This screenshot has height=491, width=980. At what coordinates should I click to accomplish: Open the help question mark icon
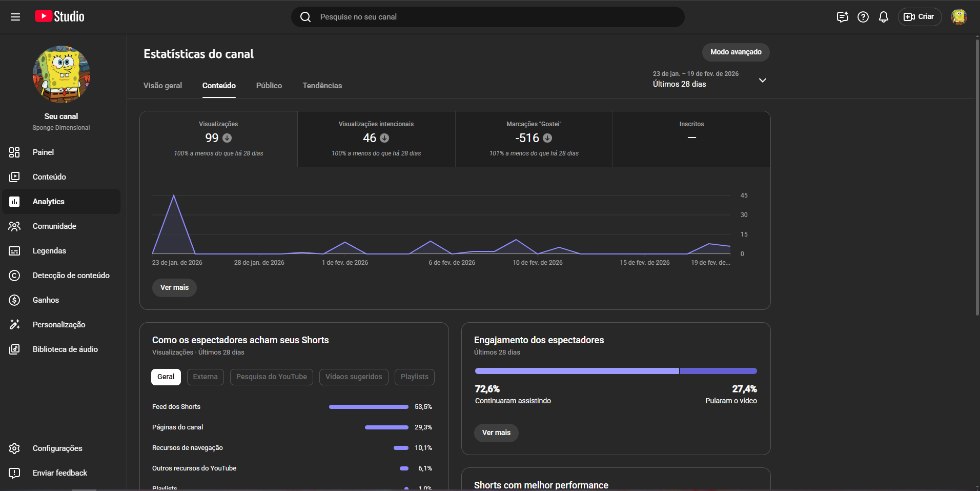tap(863, 17)
